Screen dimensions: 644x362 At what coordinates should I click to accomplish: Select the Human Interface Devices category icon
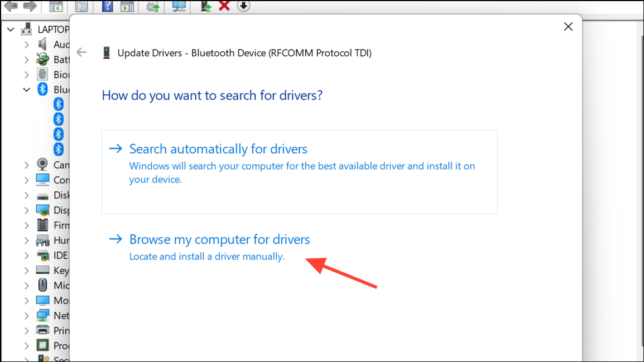[x=42, y=240]
